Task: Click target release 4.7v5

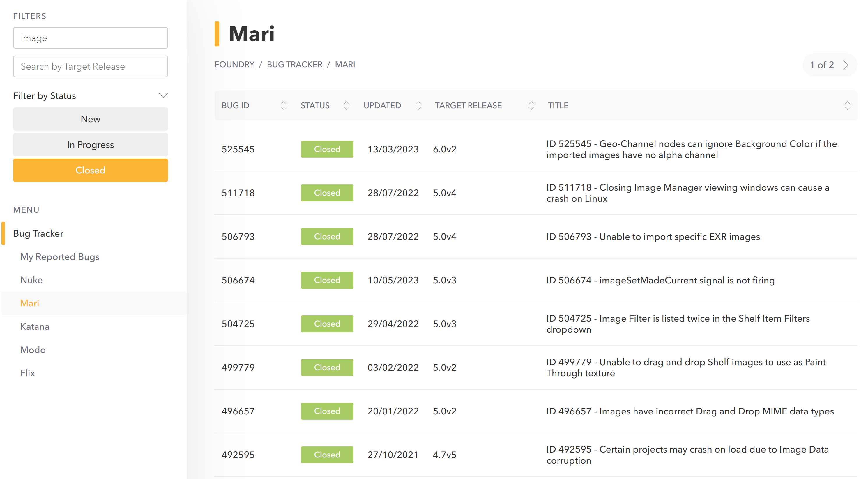Action: point(444,455)
